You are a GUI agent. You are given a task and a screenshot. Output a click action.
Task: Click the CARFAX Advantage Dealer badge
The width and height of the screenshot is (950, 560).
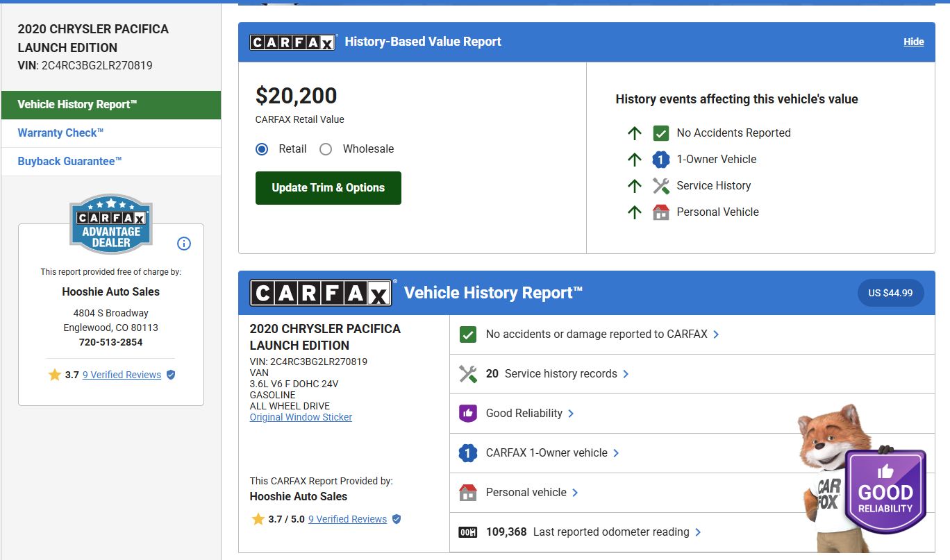pos(111,224)
